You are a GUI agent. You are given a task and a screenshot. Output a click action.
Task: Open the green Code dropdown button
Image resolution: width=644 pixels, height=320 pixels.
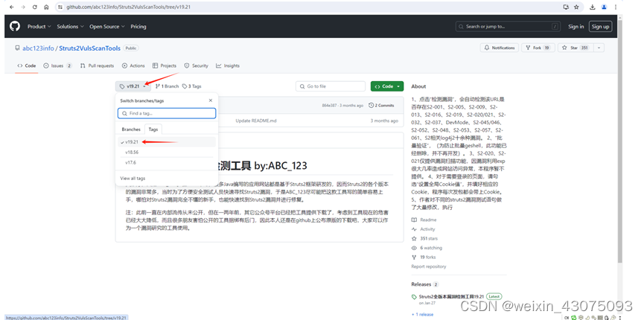click(x=387, y=86)
